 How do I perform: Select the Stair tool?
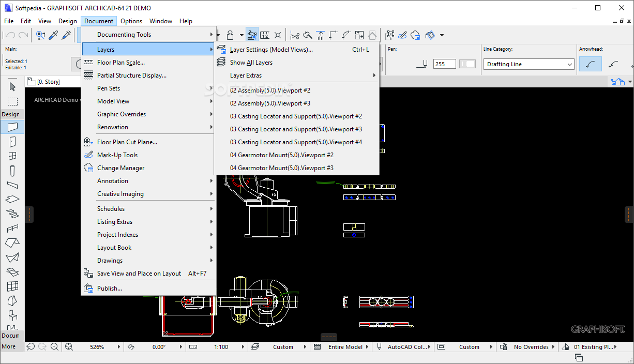click(12, 214)
